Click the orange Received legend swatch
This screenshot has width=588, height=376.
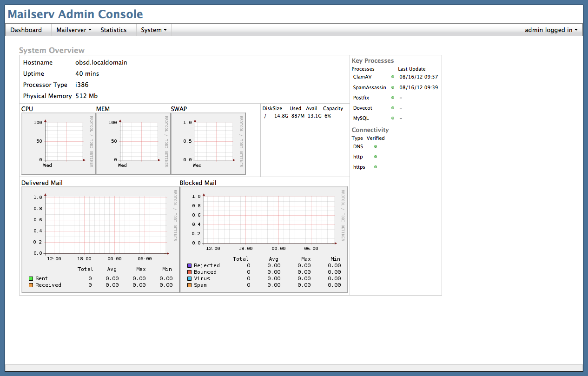pos(31,285)
